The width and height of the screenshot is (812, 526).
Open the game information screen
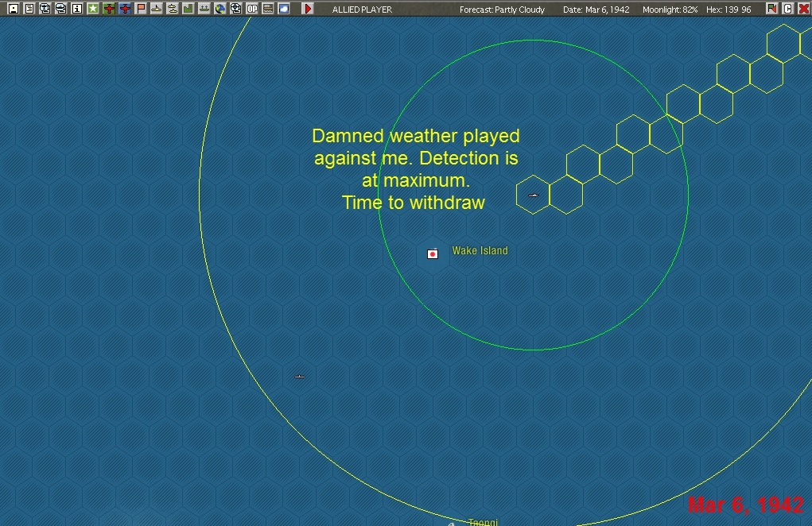76,10
